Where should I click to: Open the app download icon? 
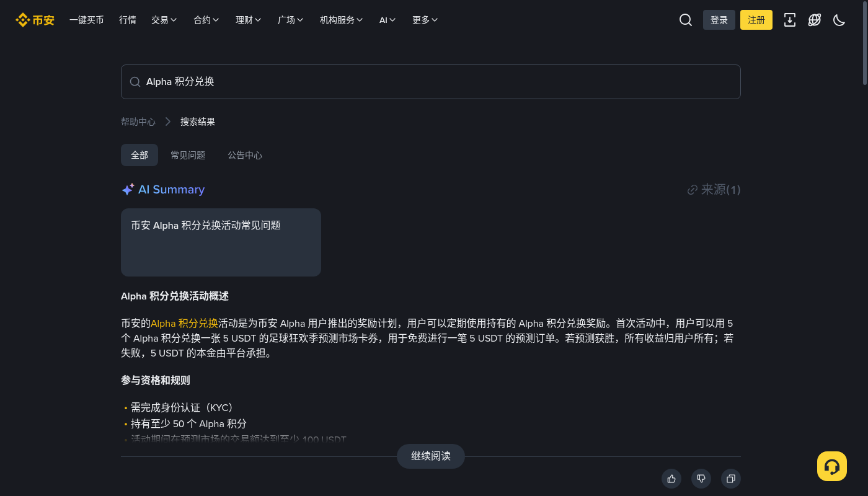click(x=790, y=20)
